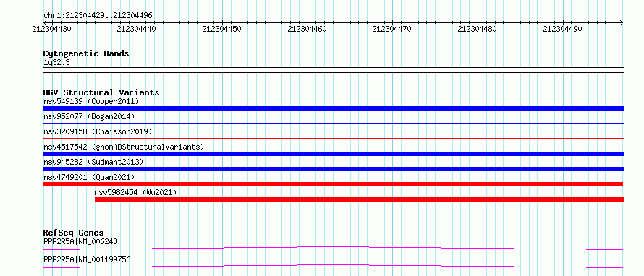The height and width of the screenshot is (276, 644).
Task: Open variant nsv549139 (Cooper2011) label
Action: coord(91,101)
